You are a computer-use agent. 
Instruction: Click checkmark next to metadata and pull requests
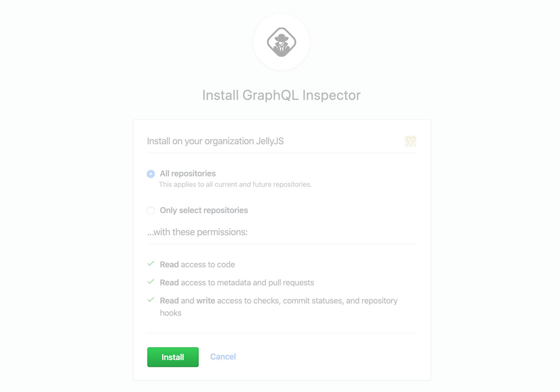[x=151, y=282]
